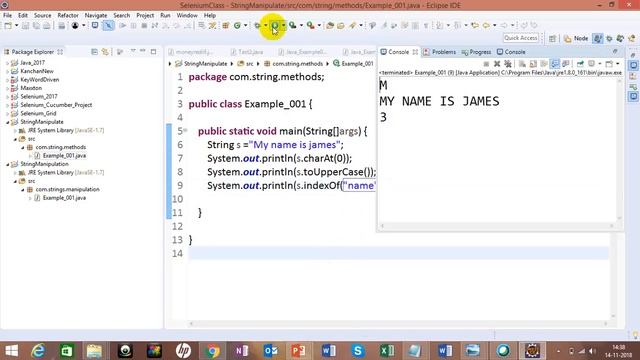
Task: Click Collapse All icon in Package Explorer
Action: 94,52
